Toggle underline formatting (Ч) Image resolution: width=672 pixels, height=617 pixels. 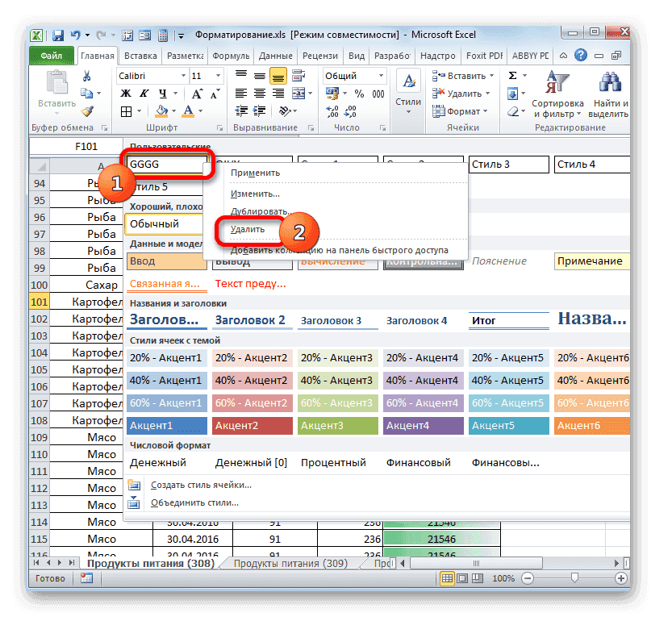pos(161,92)
